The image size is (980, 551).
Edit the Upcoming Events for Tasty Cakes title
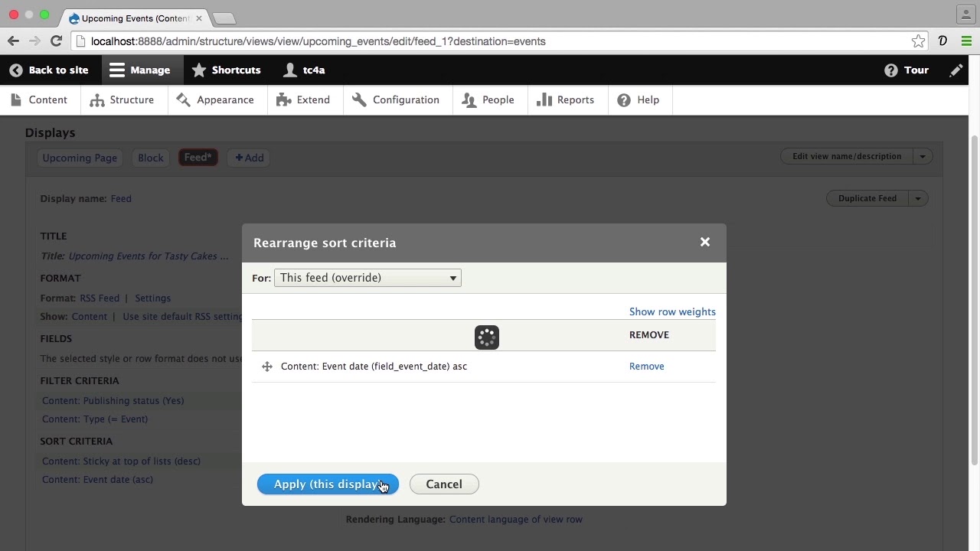(149, 256)
